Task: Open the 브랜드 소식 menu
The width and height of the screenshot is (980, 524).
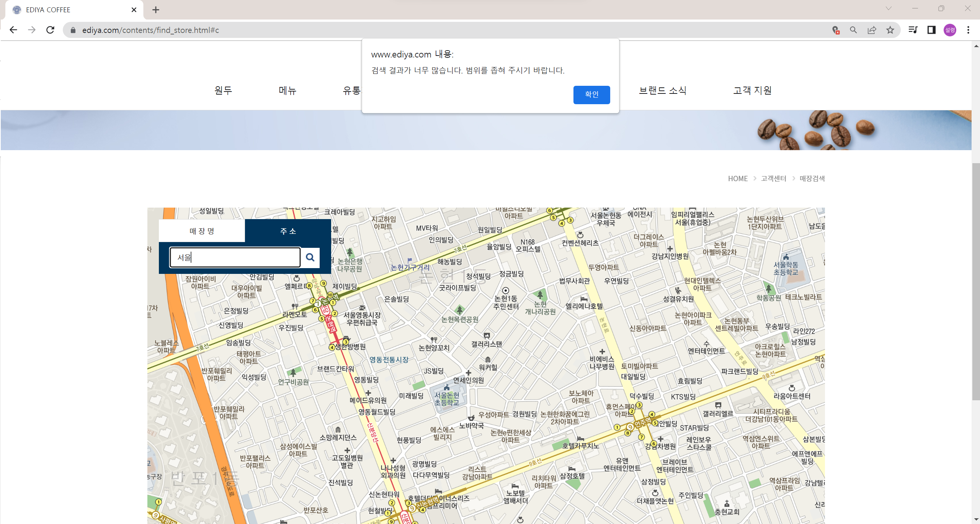Action: pos(662,90)
